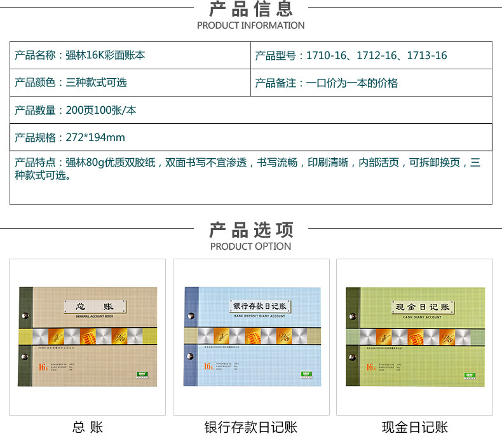Click the 16K mark on blue cover
This screenshot has width=502, height=448.
[x=208, y=366]
